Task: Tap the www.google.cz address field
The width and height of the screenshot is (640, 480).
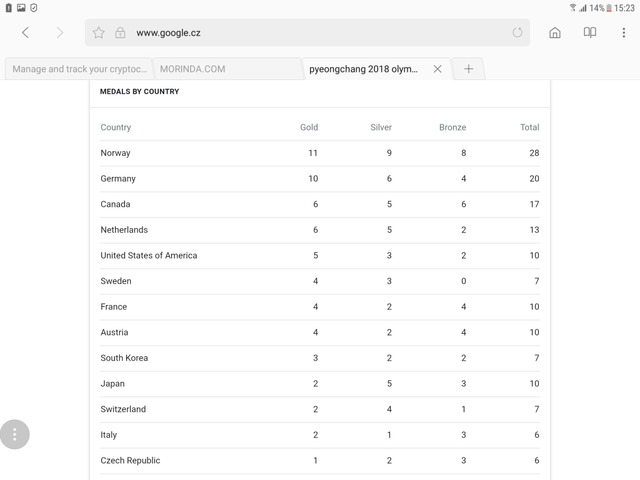Action: click(x=307, y=33)
